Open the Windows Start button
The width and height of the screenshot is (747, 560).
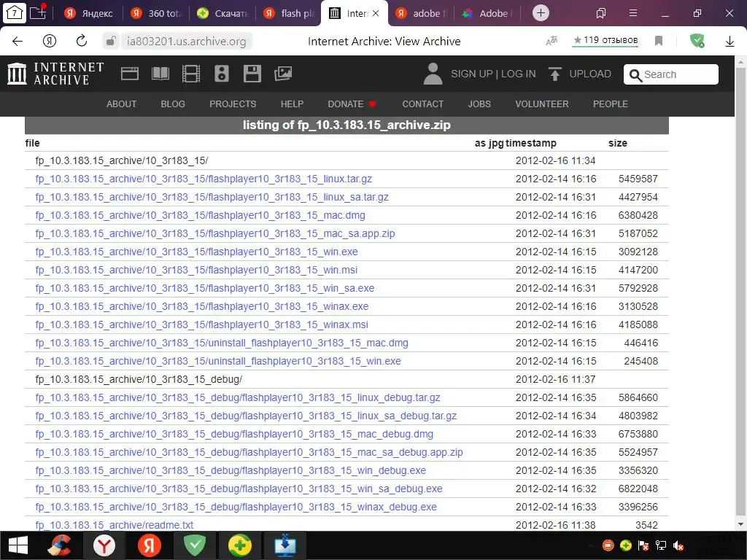pyautogui.click(x=18, y=545)
